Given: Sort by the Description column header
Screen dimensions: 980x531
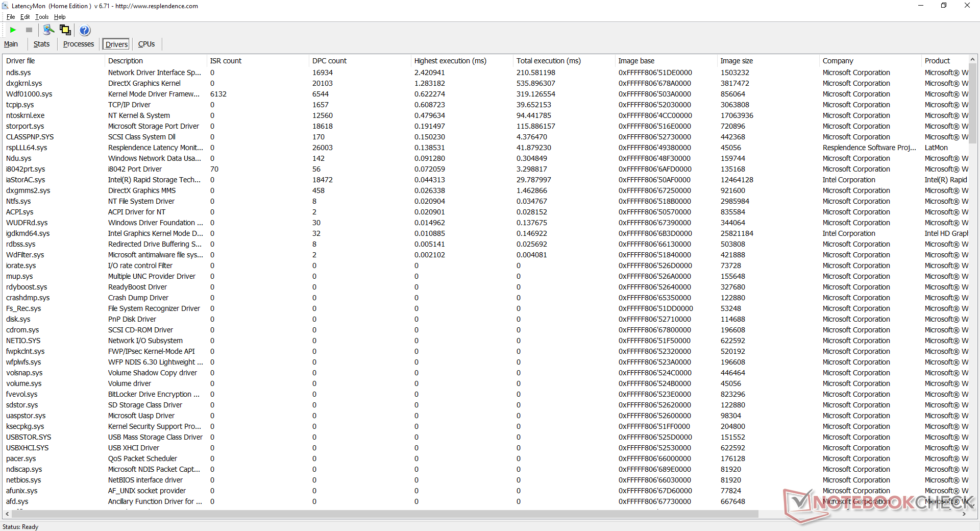Looking at the screenshot, I should pos(156,61).
